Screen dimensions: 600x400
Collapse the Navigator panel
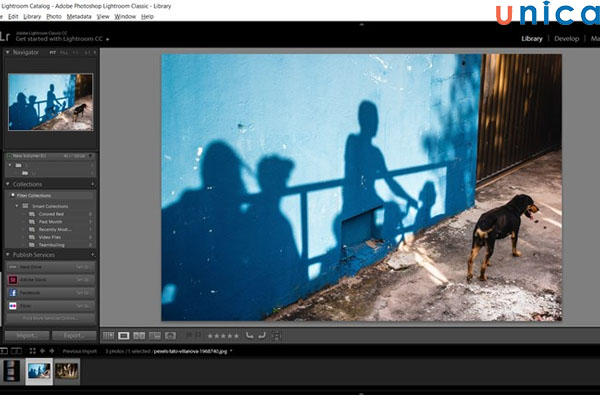8,51
